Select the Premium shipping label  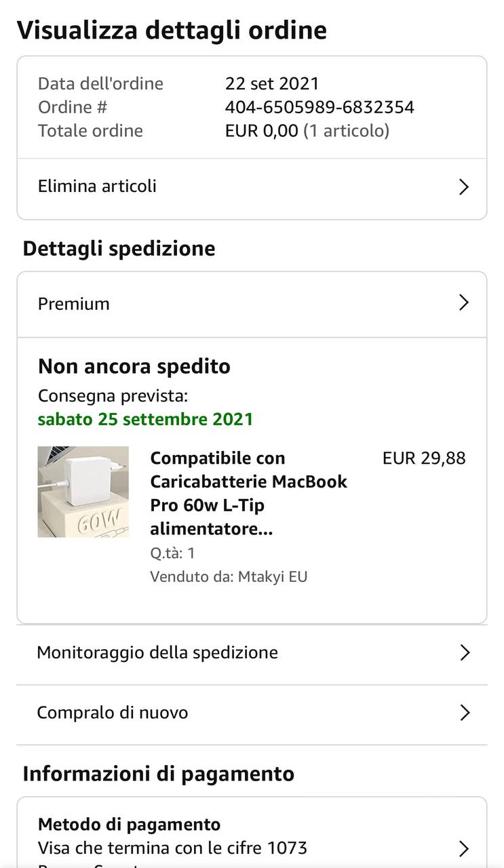point(74,304)
